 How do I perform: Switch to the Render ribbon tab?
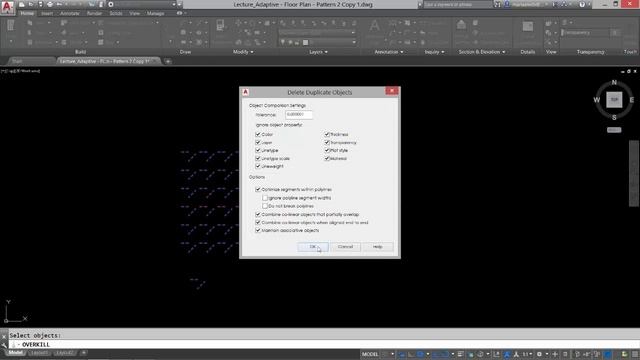click(94, 13)
